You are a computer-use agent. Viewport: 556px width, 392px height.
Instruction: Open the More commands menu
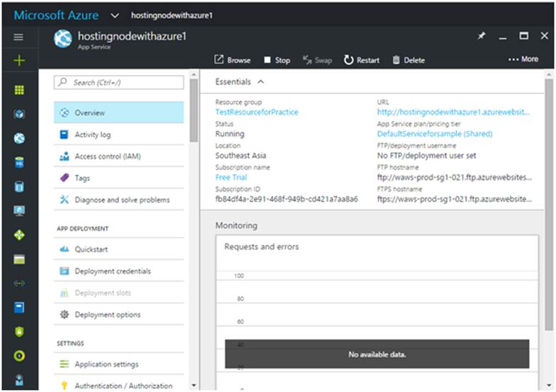pos(523,59)
